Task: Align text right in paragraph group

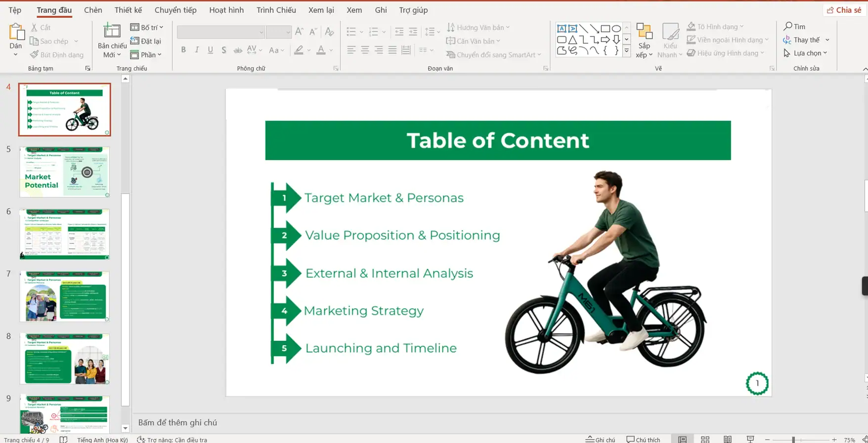Action: [x=379, y=50]
